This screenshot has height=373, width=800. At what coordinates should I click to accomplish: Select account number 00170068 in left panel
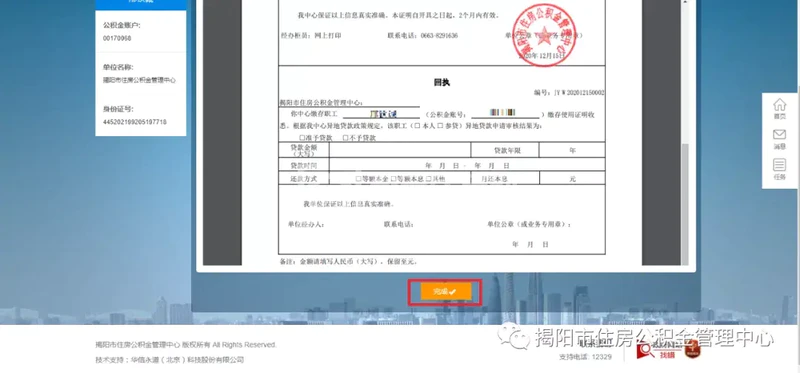click(117, 38)
